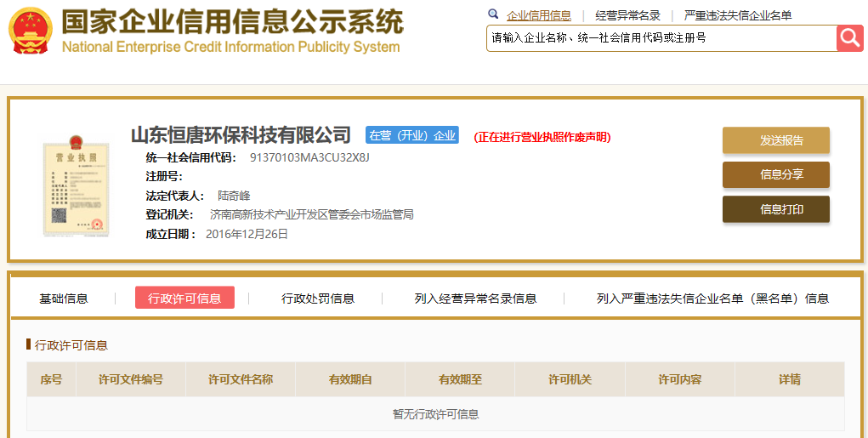Click the 成立日期 label
The image size is (868, 438).
[171, 234]
